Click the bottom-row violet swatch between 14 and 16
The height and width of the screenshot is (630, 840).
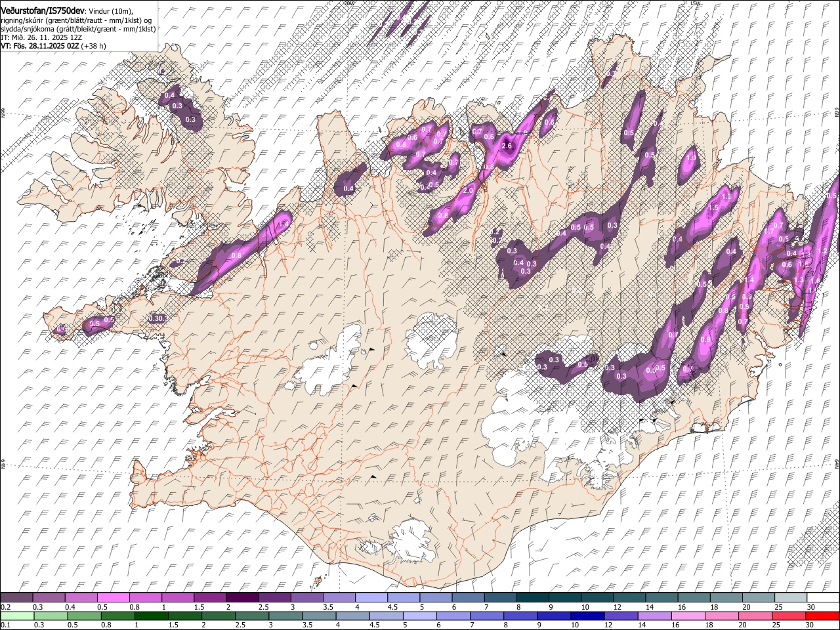coord(654,616)
